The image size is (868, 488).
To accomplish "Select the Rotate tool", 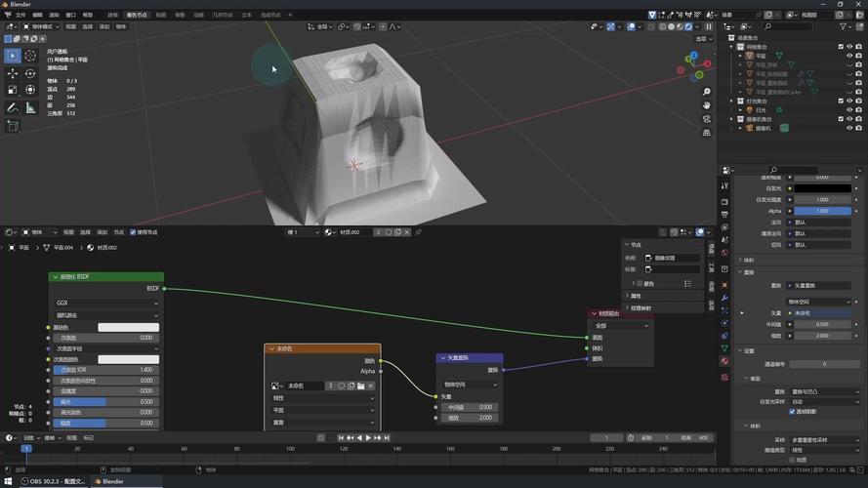I will [30, 73].
